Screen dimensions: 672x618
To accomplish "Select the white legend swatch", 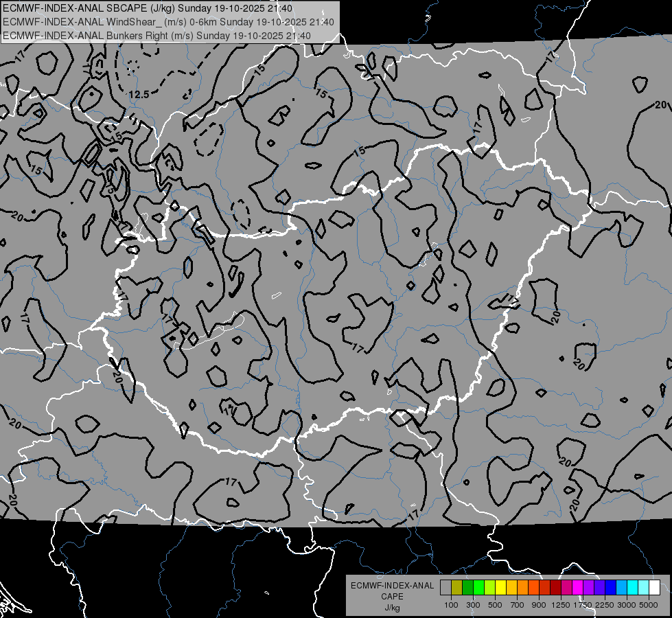I will [x=654, y=587].
